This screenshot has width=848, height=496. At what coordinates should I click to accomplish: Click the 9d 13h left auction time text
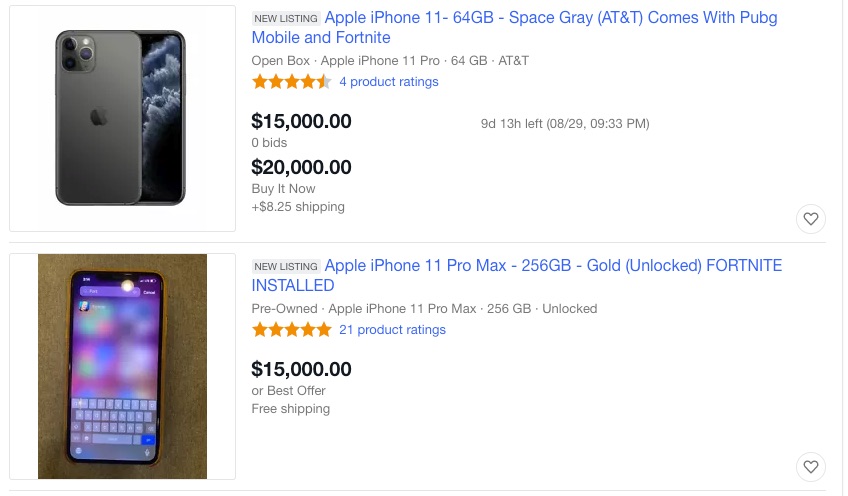point(565,124)
